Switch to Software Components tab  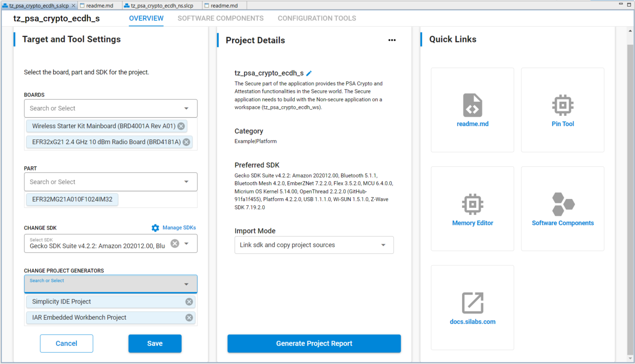click(x=220, y=18)
